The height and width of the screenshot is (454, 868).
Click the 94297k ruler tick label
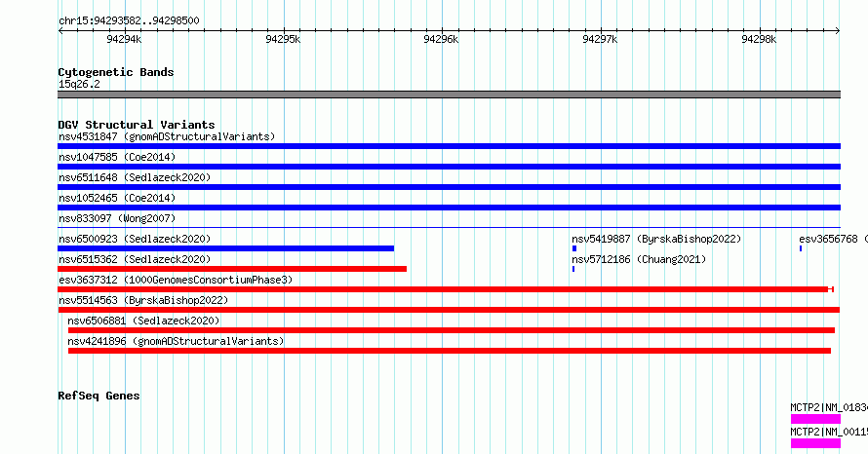[600, 39]
